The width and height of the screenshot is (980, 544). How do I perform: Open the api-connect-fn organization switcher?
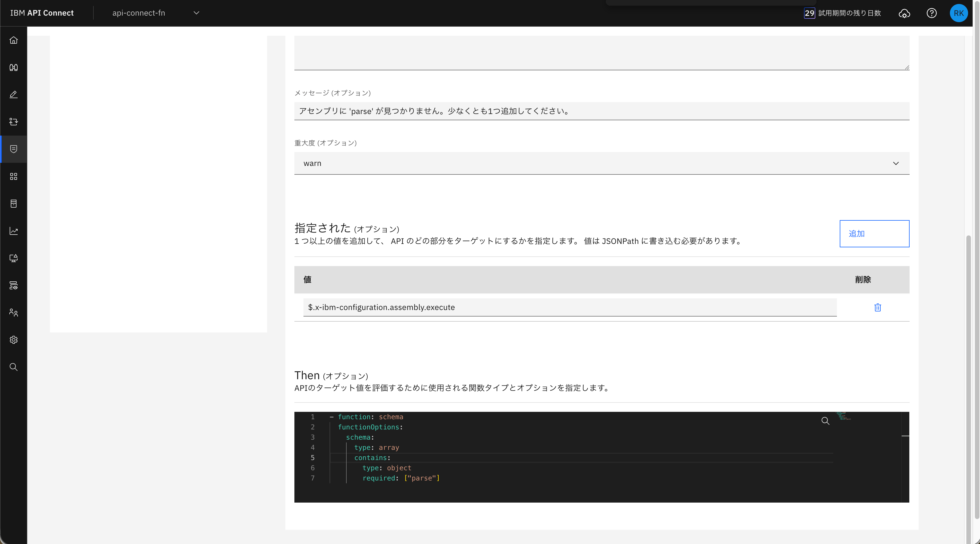coord(155,13)
